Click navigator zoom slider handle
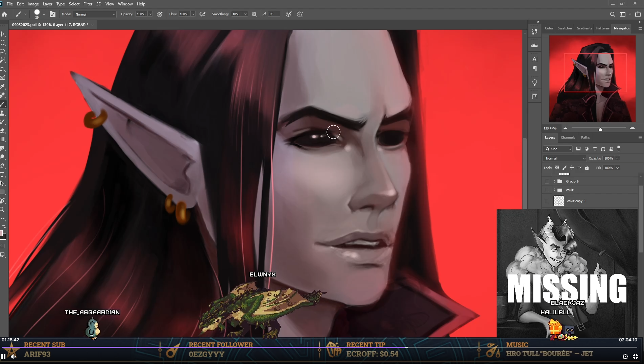 point(600,129)
